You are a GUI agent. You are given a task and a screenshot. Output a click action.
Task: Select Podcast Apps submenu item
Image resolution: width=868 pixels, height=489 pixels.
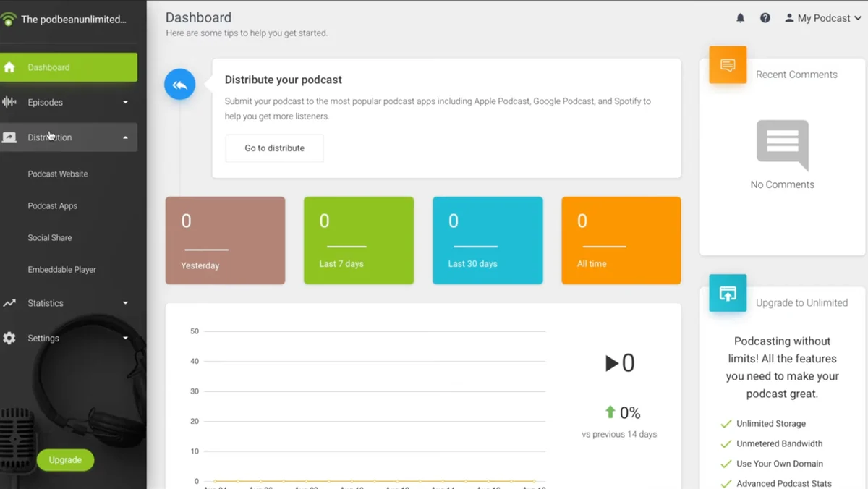(53, 205)
